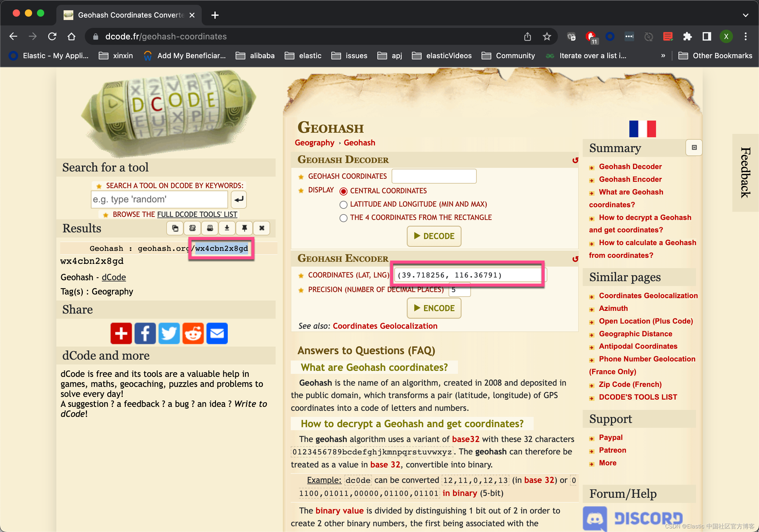Select the CENTRAL COORDINATES display option
The image size is (759, 532).
[x=343, y=191]
